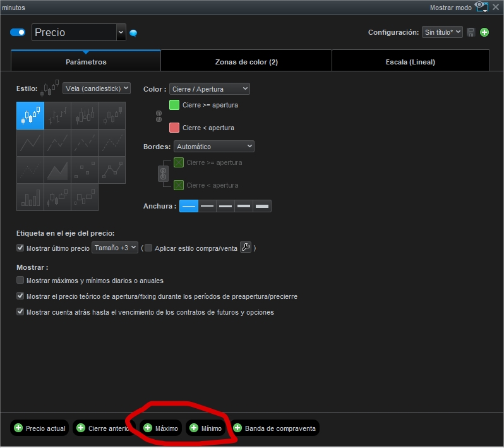
Task: Select the dotted line style in the line row
Action: pyautogui.click(x=112, y=143)
